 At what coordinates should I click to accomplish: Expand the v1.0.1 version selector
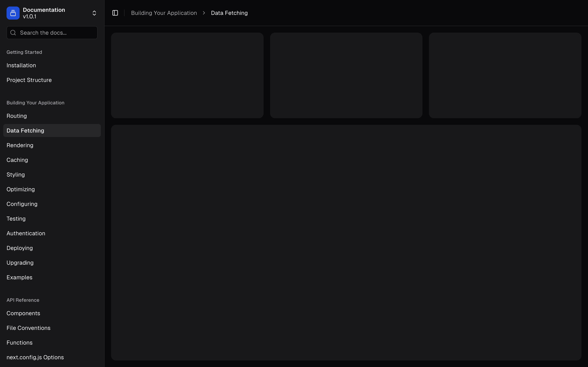(x=94, y=13)
